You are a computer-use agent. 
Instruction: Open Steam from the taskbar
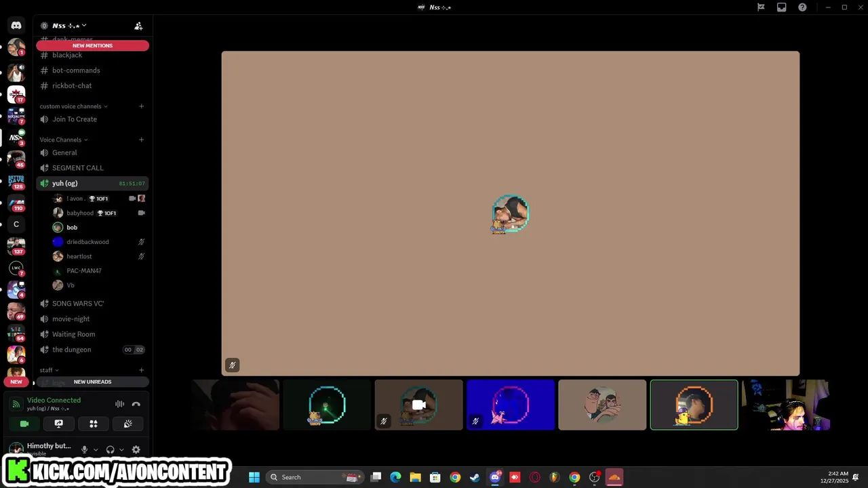pyautogui.click(x=475, y=477)
